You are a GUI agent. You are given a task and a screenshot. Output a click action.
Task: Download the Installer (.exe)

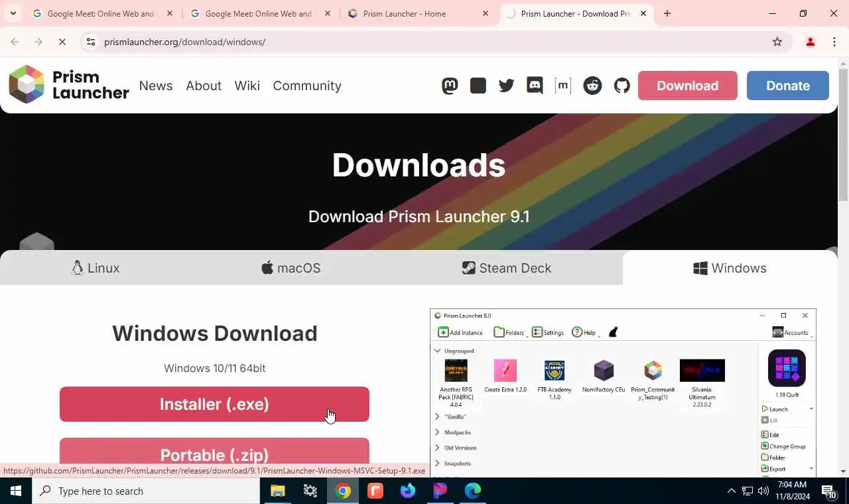pos(214,404)
